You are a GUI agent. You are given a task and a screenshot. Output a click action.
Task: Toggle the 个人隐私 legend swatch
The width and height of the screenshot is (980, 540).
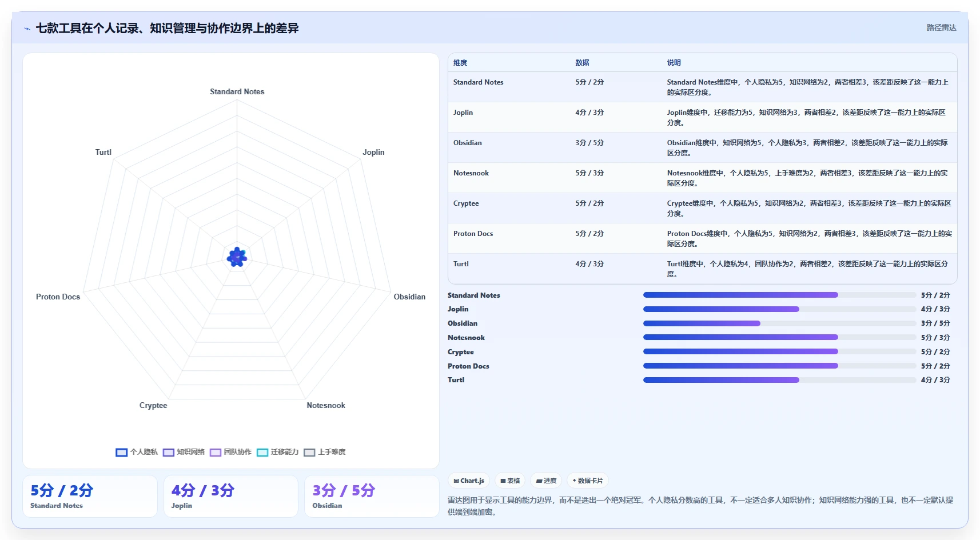(121, 453)
